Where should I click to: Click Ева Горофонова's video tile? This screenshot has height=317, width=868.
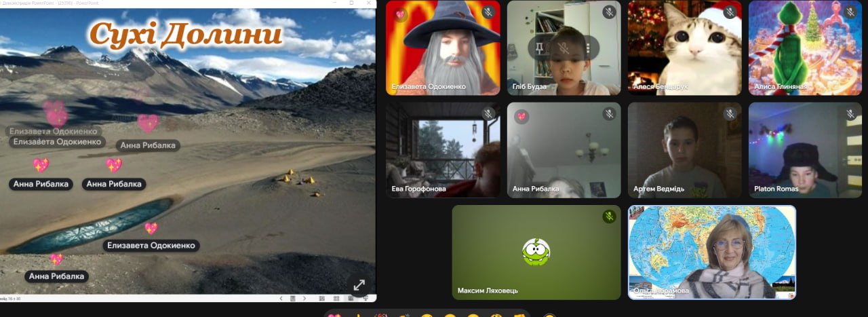[x=442, y=151]
